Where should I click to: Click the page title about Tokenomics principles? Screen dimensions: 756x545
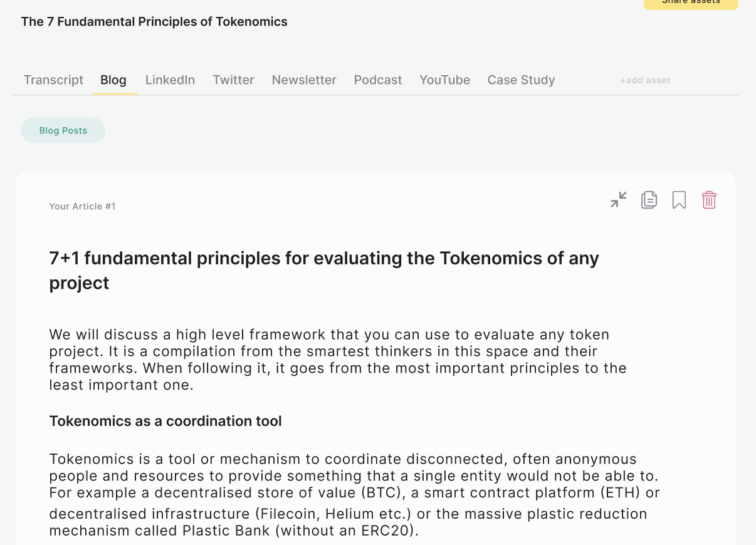(154, 22)
